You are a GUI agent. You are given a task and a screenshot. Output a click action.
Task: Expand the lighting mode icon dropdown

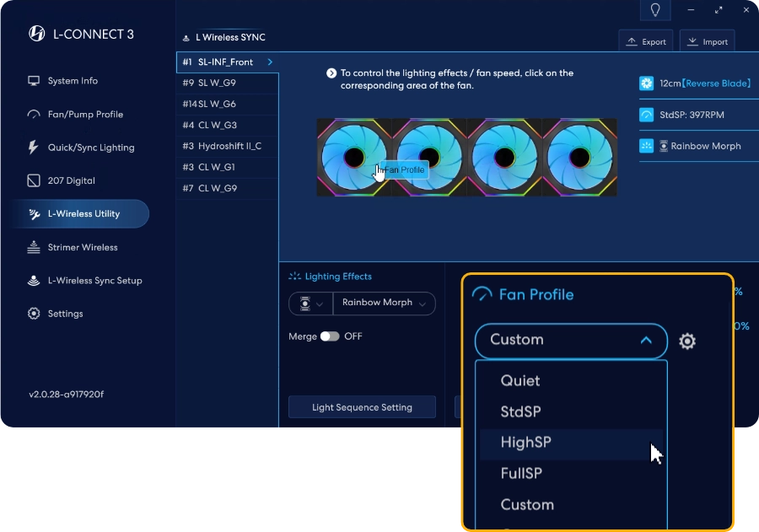click(310, 304)
